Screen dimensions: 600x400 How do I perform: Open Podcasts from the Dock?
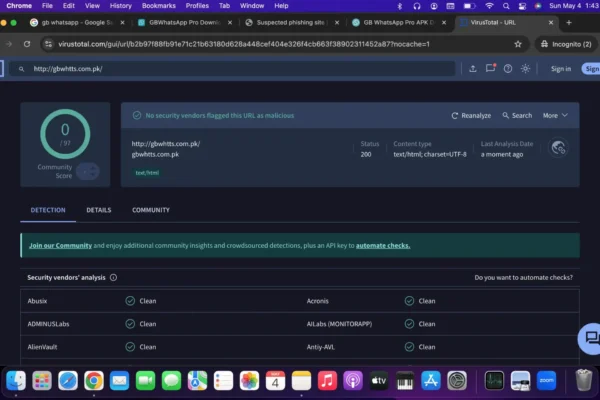click(353, 381)
